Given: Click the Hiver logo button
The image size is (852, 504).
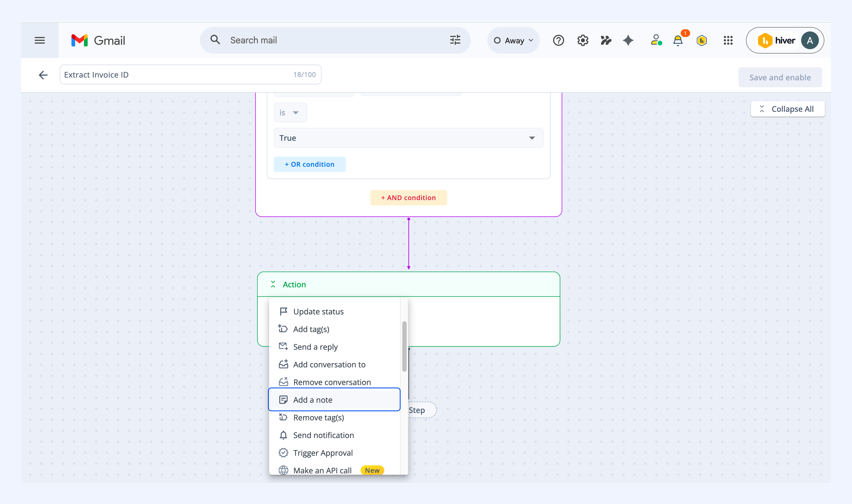Looking at the screenshot, I should tap(776, 40).
